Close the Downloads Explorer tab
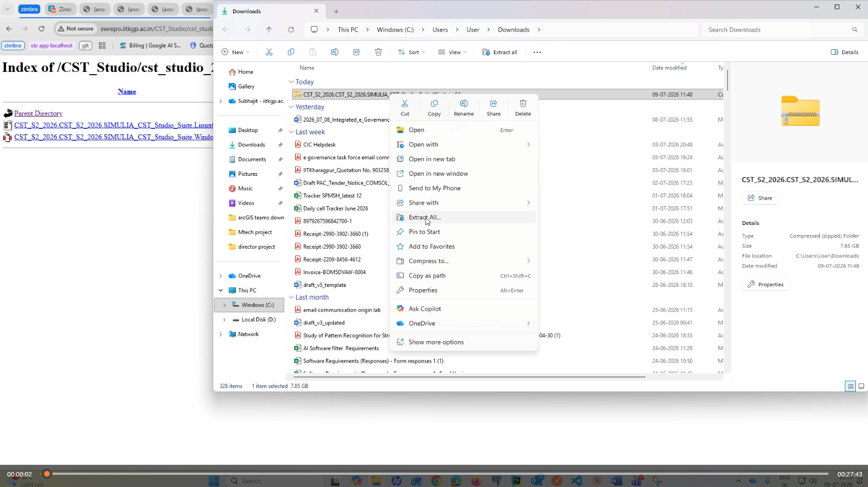 316,11
